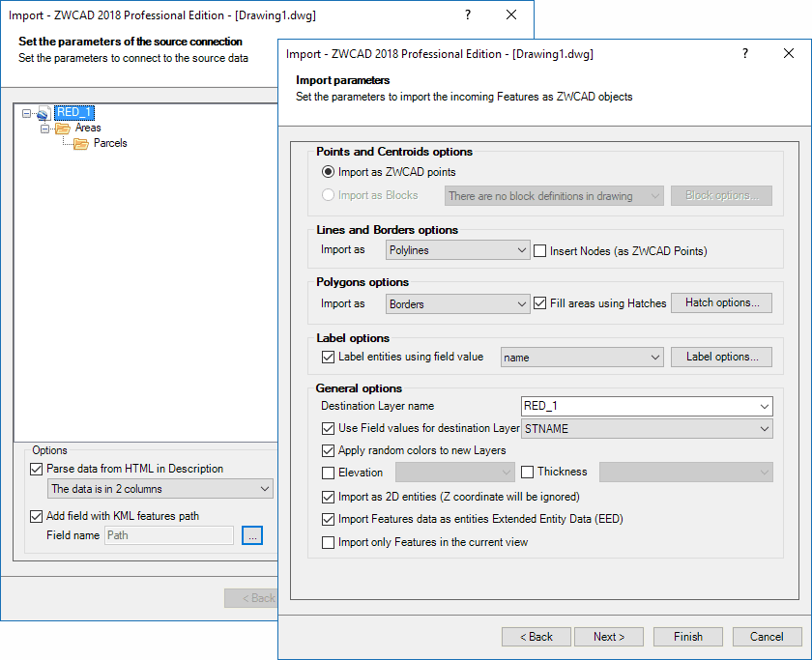Select Import as ZWCAD points radio
The width and height of the screenshot is (812, 660).
(x=328, y=172)
